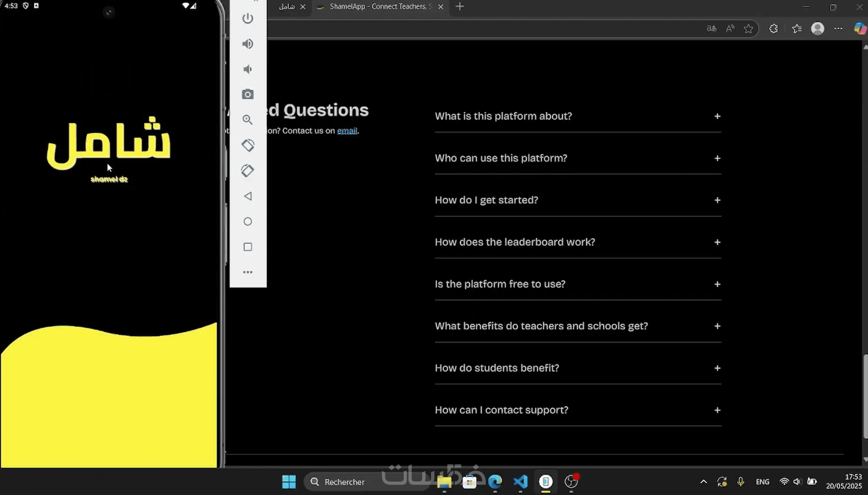The width and height of the screenshot is (868, 495).
Task: Expand "How does the leaderboard work?"
Action: [577, 242]
